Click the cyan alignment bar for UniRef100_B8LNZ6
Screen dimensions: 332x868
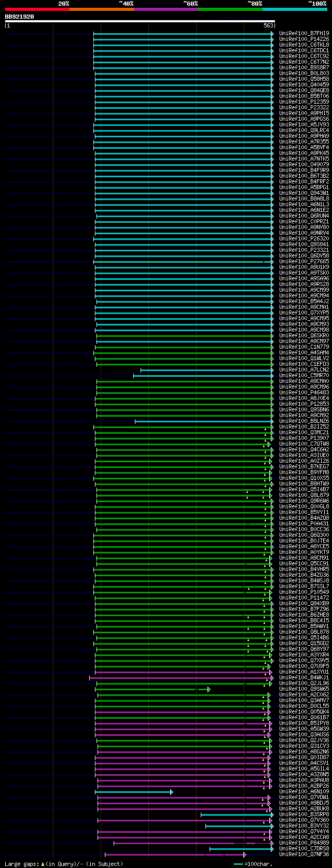click(203, 421)
